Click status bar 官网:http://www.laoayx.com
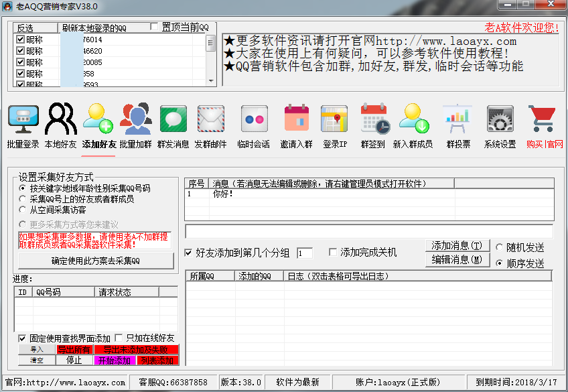 pos(66,382)
